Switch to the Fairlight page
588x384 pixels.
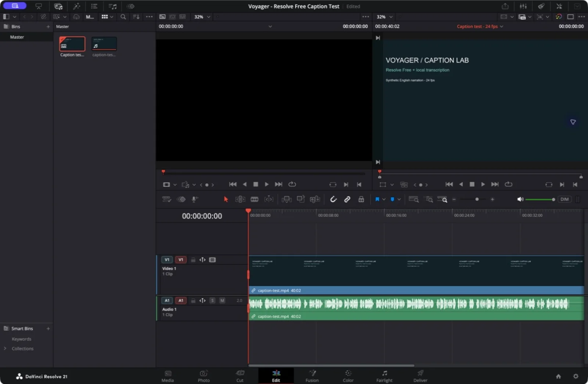click(384, 376)
